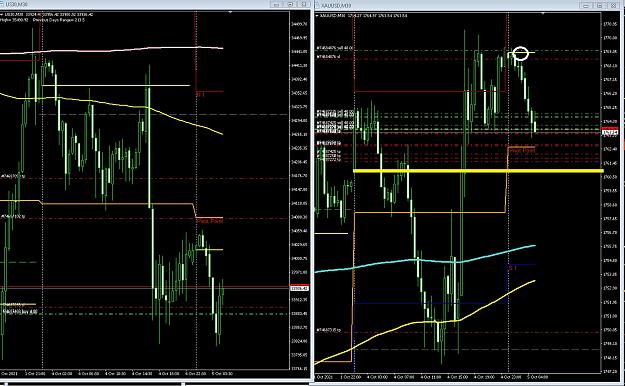Click the current price tag on XAUUSD price scale
625x386 pixels.
610,132
